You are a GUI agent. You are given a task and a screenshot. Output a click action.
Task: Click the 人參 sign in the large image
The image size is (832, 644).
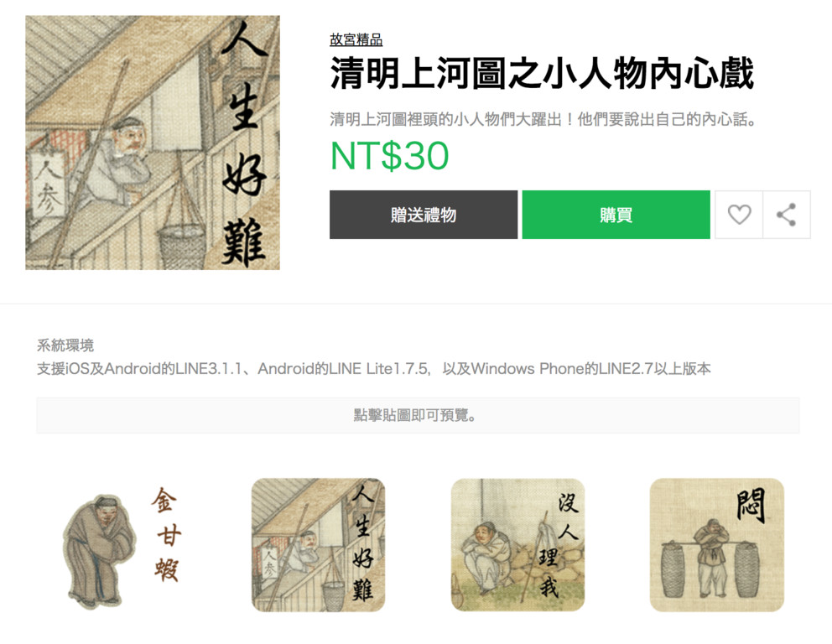point(48,184)
